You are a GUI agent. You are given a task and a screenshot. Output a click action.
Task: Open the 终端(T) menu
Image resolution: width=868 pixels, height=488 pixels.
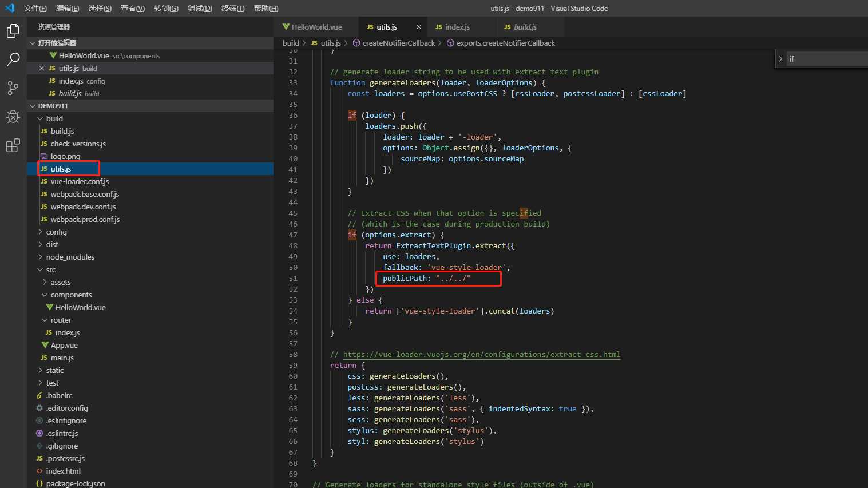click(x=232, y=8)
